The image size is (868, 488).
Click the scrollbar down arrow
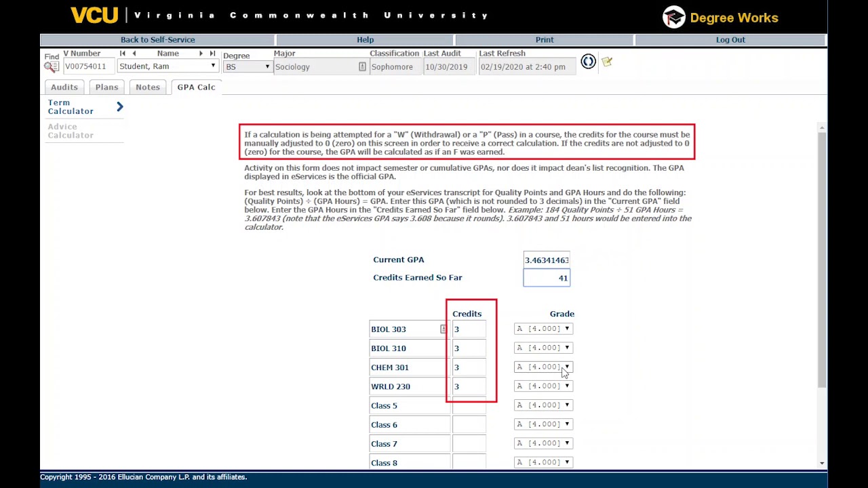click(x=822, y=464)
